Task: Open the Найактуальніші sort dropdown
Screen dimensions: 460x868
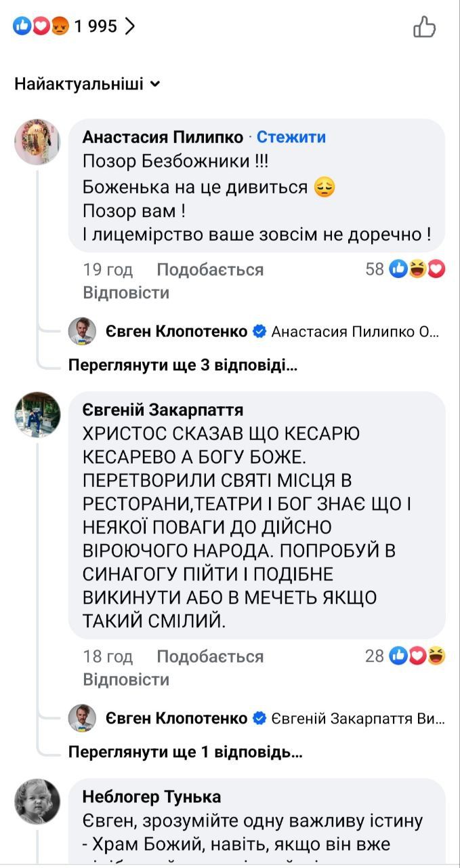Action: pyautogui.click(x=87, y=85)
